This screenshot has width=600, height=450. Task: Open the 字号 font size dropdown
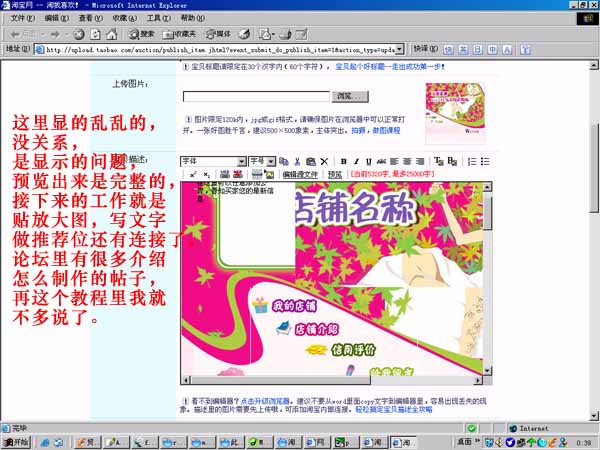[x=262, y=161]
